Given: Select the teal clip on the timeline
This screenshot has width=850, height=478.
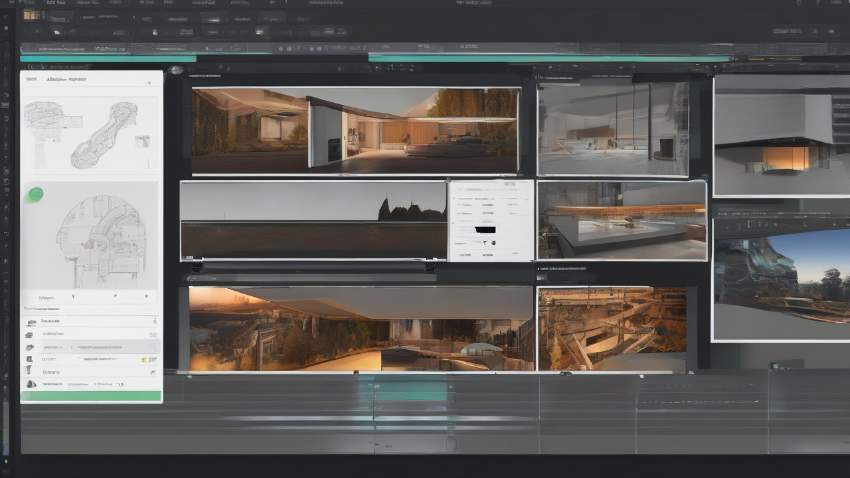Looking at the screenshot, I should pos(411,391).
